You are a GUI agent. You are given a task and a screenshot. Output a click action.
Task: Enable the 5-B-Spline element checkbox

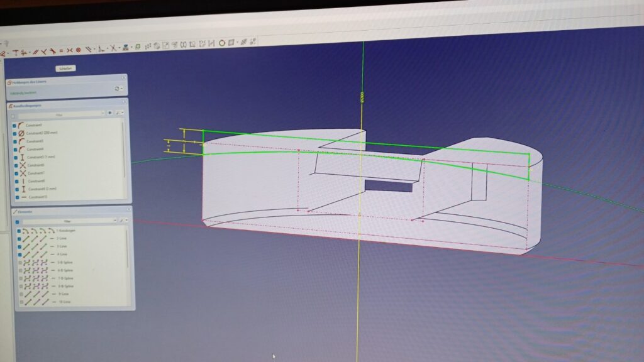coord(20,262)
